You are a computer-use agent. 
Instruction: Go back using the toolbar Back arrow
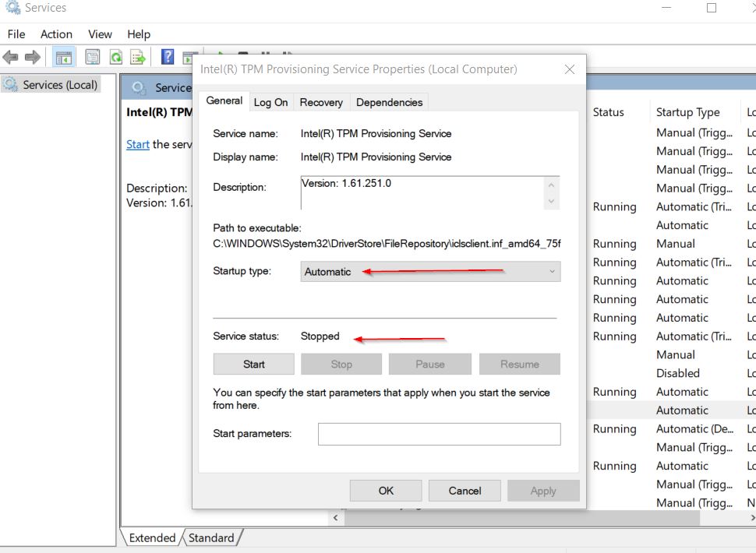coord(11,58)
